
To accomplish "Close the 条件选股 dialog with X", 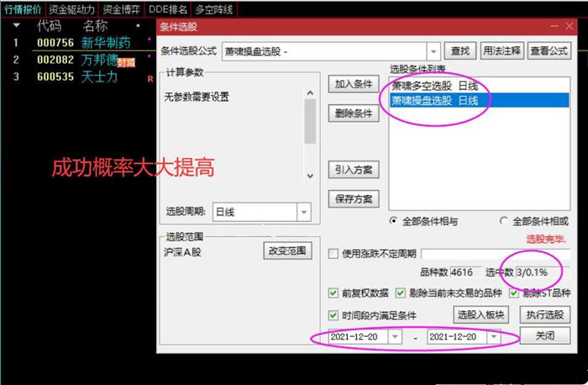I will pos(570,26).
